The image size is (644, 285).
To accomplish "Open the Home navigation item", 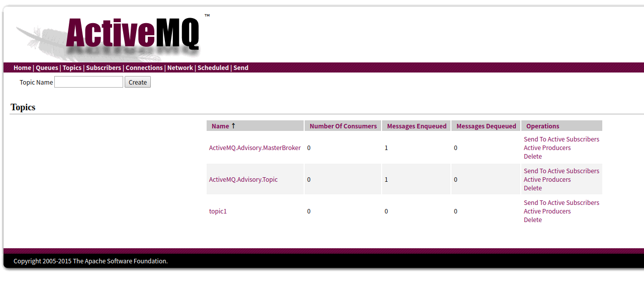I will (x=22, y=67).
